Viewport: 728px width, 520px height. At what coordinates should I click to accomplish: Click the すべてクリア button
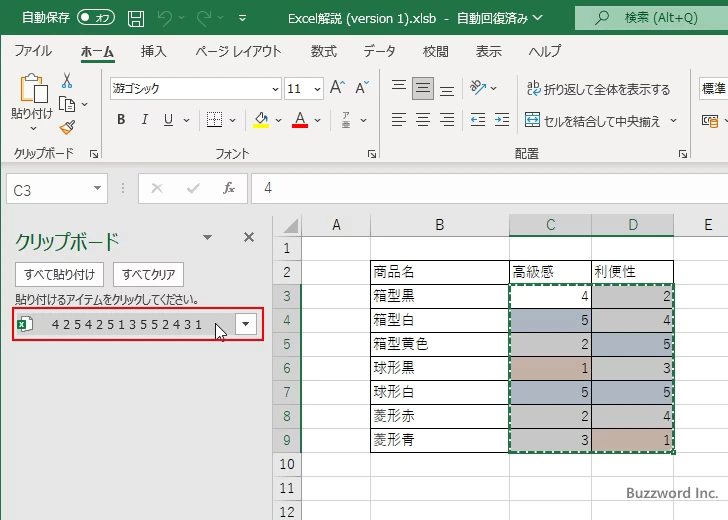click(x=149, y=274)
